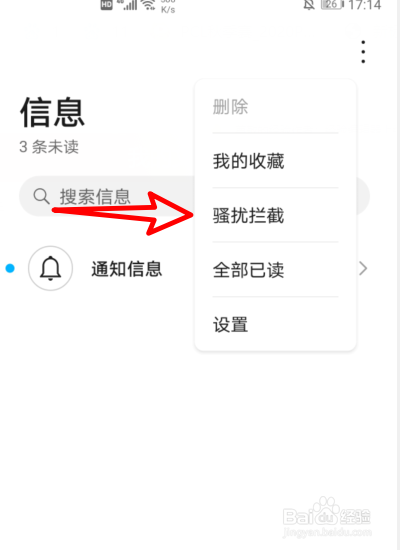Tap the bell icon for notification messages
The height and width of the screenshot is (550, 400).
[51, 268]
